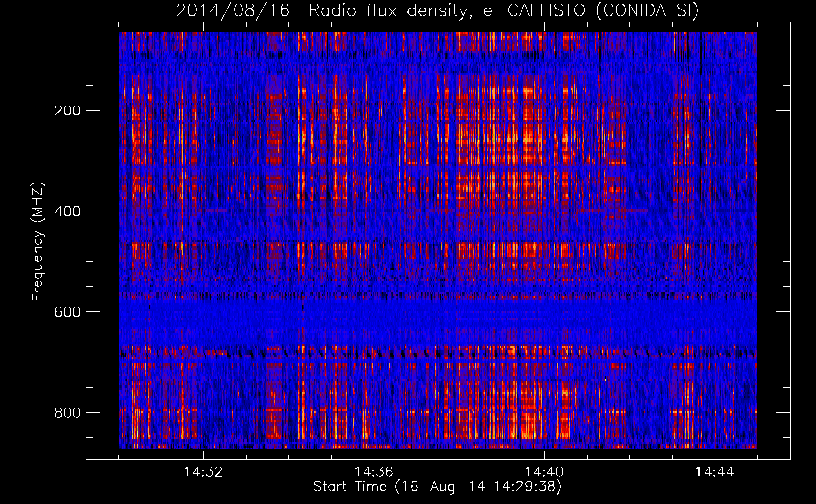This screenshot has width=816, height=504.
Task: Click the 14:44 time tick label
Action: point(715,472)
